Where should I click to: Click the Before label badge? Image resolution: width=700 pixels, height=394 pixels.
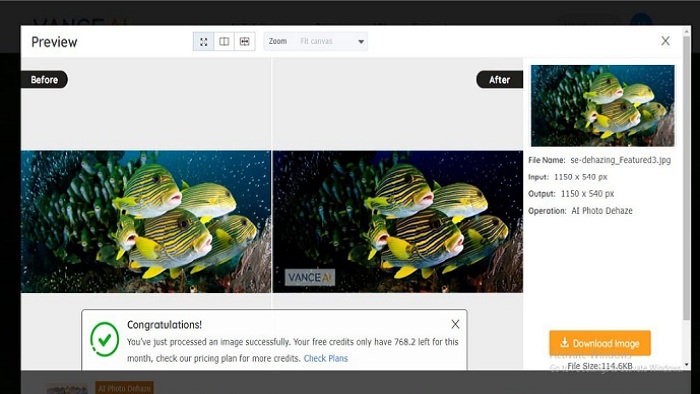44,79
